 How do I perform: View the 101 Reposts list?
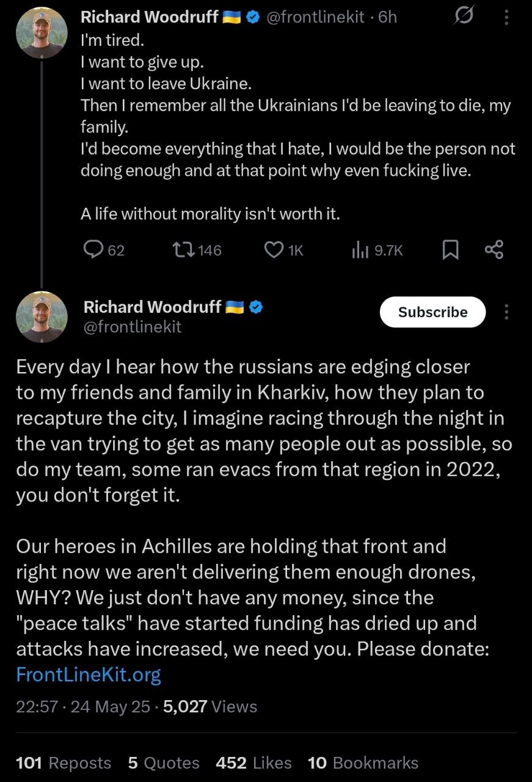tap(64, 763)
